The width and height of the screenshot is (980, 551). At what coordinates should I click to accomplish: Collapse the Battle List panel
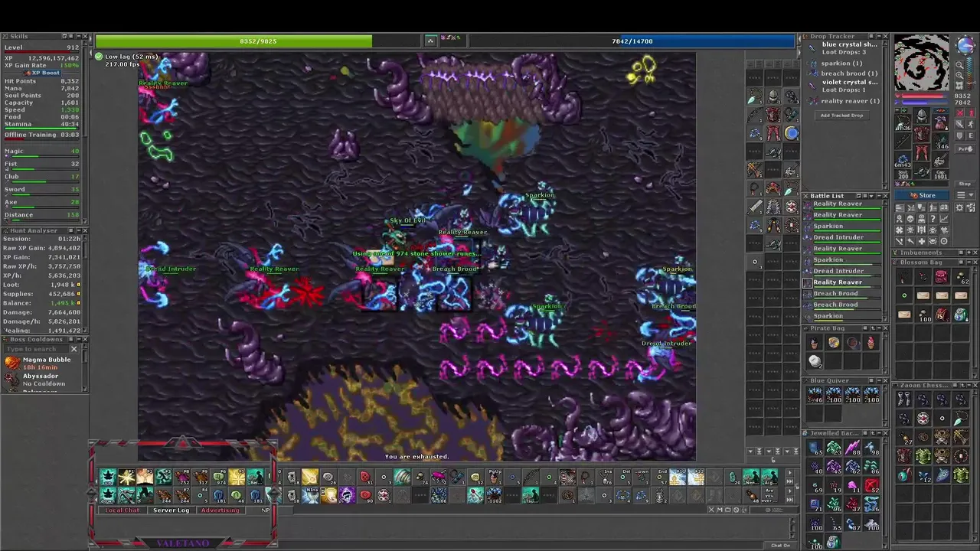click(x=880, y=196)
